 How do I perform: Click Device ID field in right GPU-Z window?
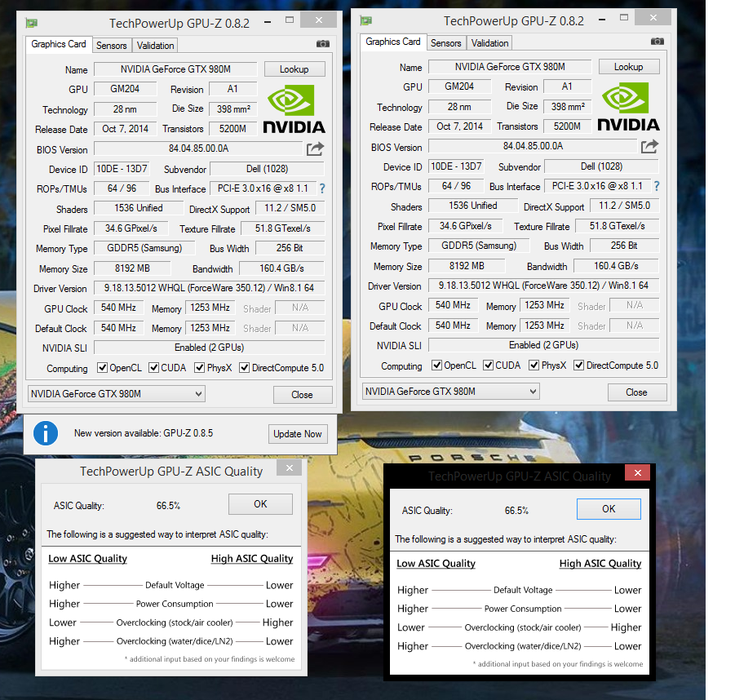[x=456, y=166]
